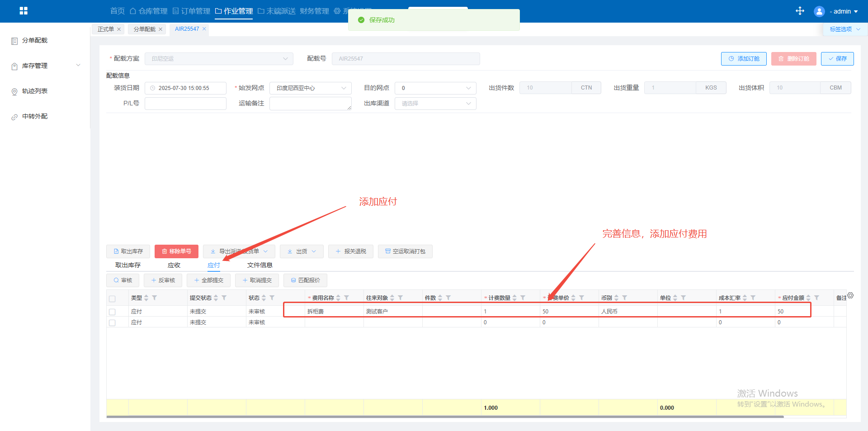This screenshot has height=431, width=868.
Task: Close the AIR25547 tab
Action: coord(204,29)
